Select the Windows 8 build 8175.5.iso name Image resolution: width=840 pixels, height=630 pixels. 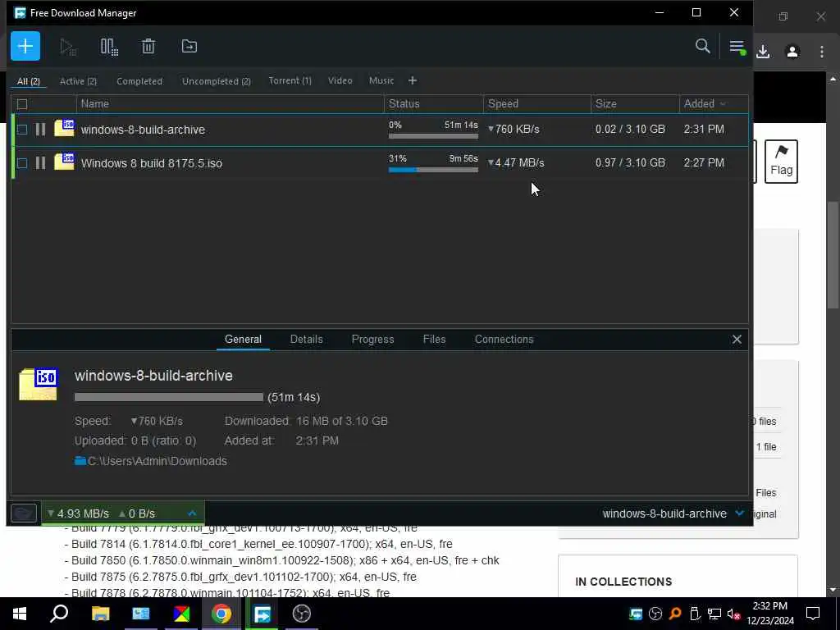point(152,163)
